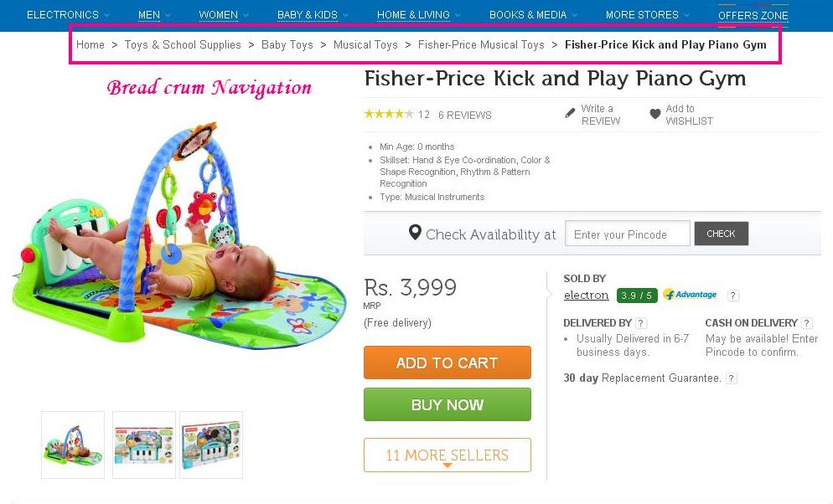Click the pencil Write a Review icon
The height and width of the screenshot is (504, 833).
pyautogui.click(x=571, y=111)
